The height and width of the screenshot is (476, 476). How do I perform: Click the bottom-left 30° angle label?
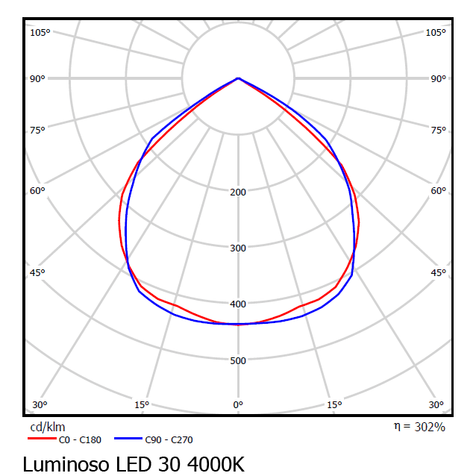pos(40,405)
